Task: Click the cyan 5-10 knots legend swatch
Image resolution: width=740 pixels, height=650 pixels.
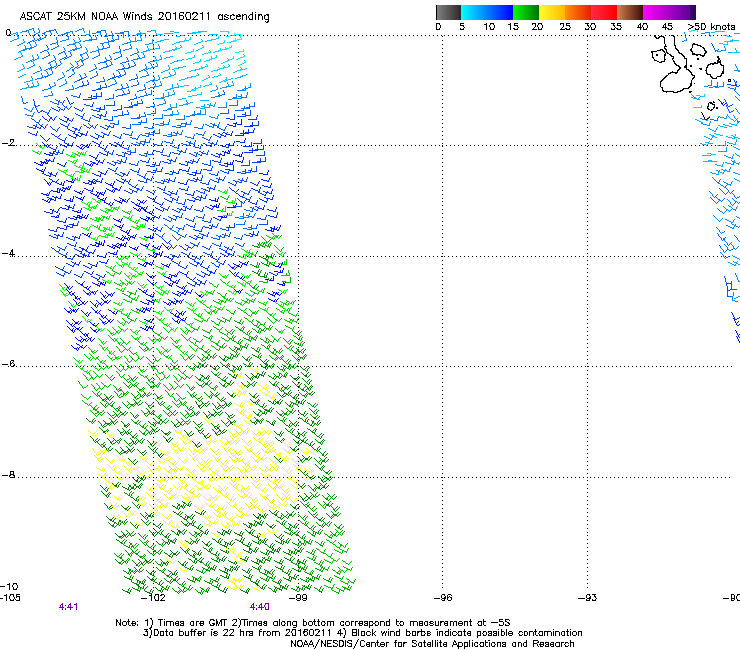Action: (x=474, y=12)
